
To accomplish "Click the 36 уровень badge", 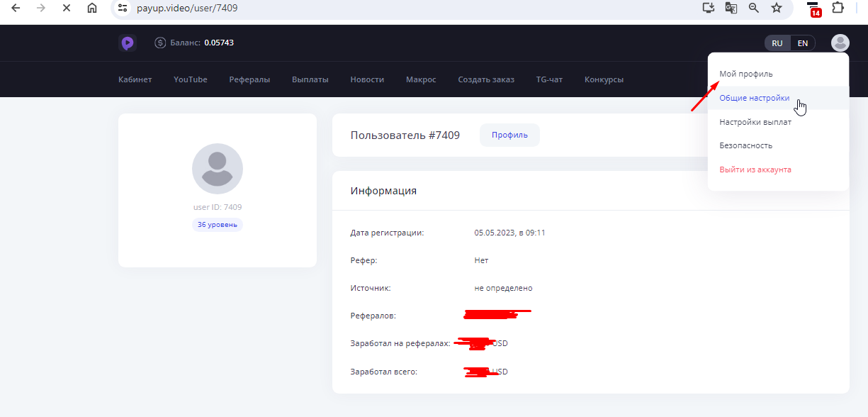I will [218, 225].
